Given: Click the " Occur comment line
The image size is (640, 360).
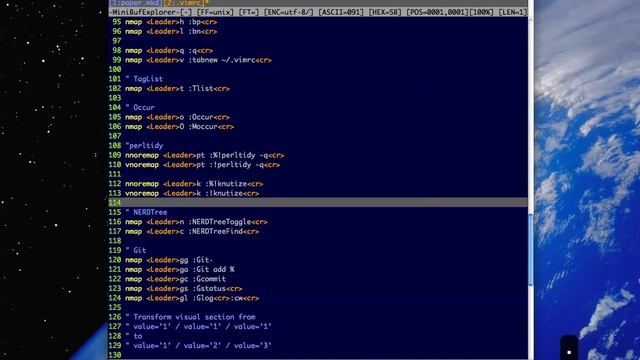Looking at the screenshot, I should tap(140, 108).
